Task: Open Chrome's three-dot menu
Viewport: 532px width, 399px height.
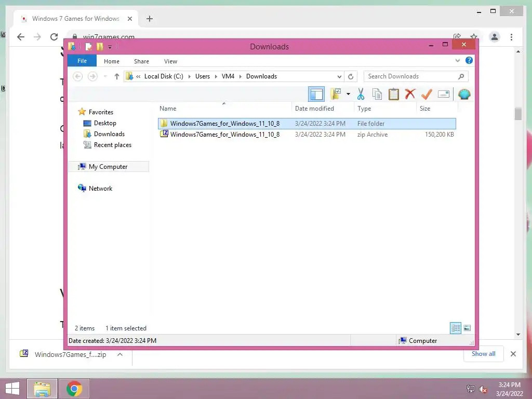Action: (x=511, y=37)
